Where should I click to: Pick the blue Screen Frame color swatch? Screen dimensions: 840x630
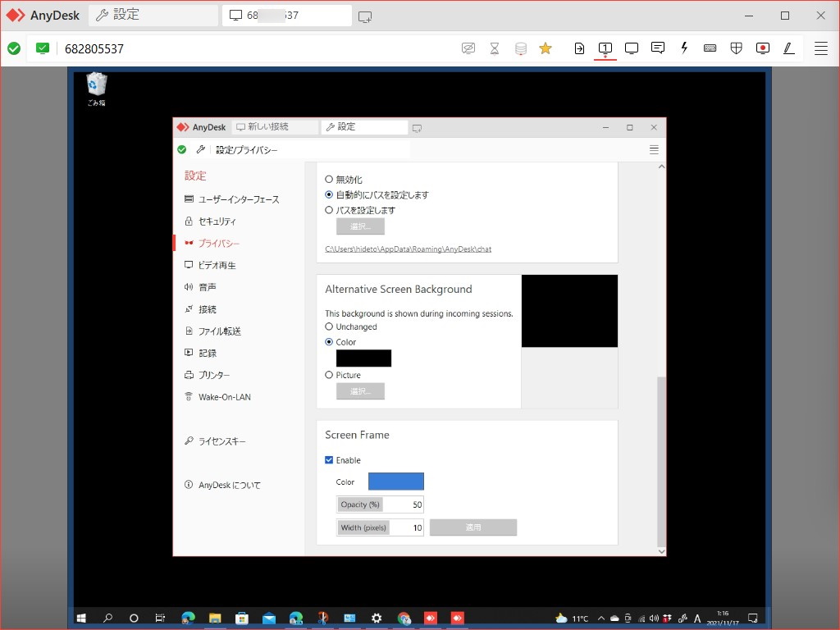tap(396, 482)
